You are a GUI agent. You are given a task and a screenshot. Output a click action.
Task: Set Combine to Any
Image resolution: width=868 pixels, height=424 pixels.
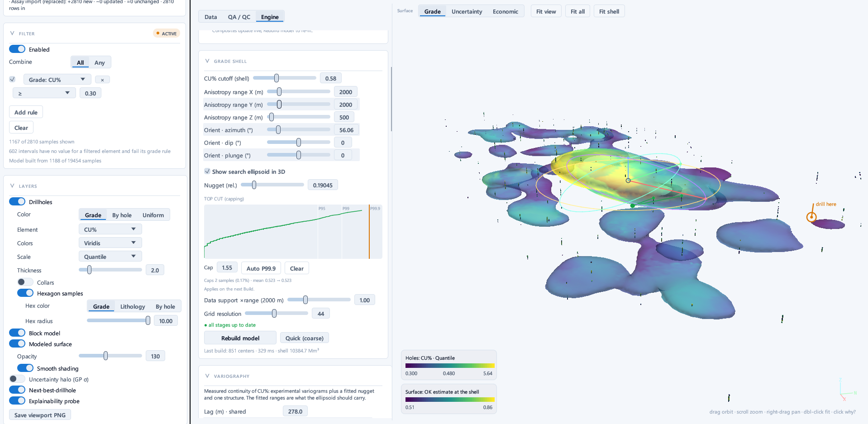100,62
